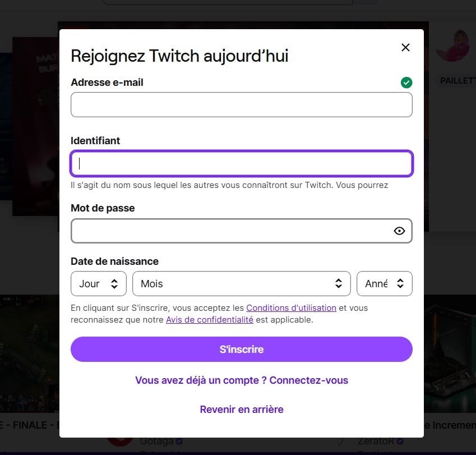Click the Jour dropdown arrows icon
The width and height of the screenshot is (476, 455).
point(114,284)
